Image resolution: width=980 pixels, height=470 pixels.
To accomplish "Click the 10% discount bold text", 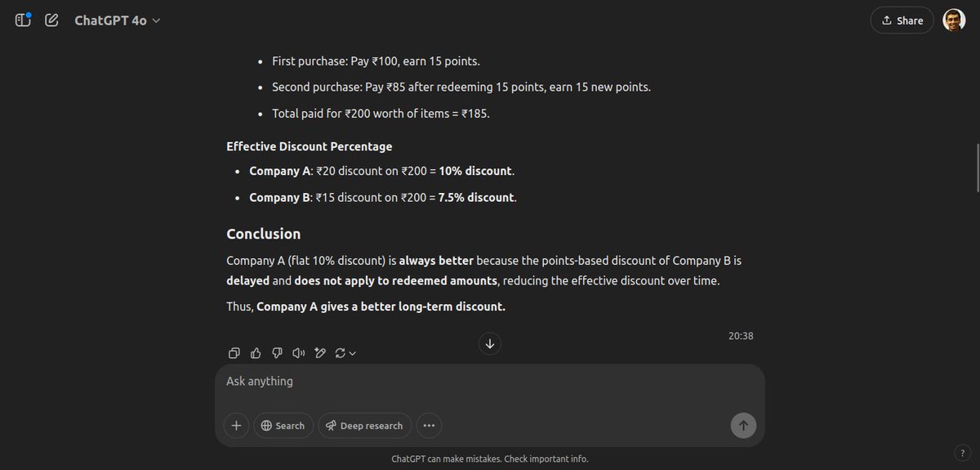I will pos(475,172).
